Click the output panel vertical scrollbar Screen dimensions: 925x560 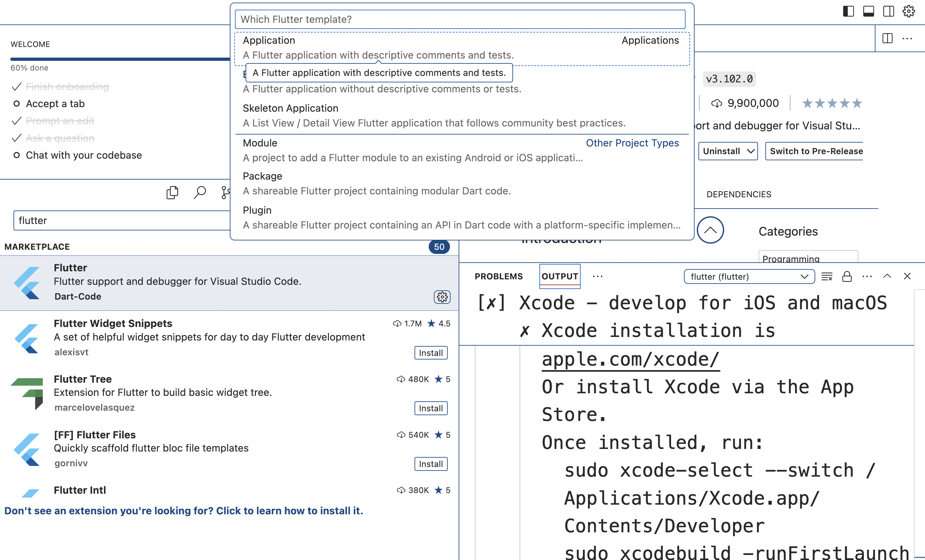pos(919,424)
